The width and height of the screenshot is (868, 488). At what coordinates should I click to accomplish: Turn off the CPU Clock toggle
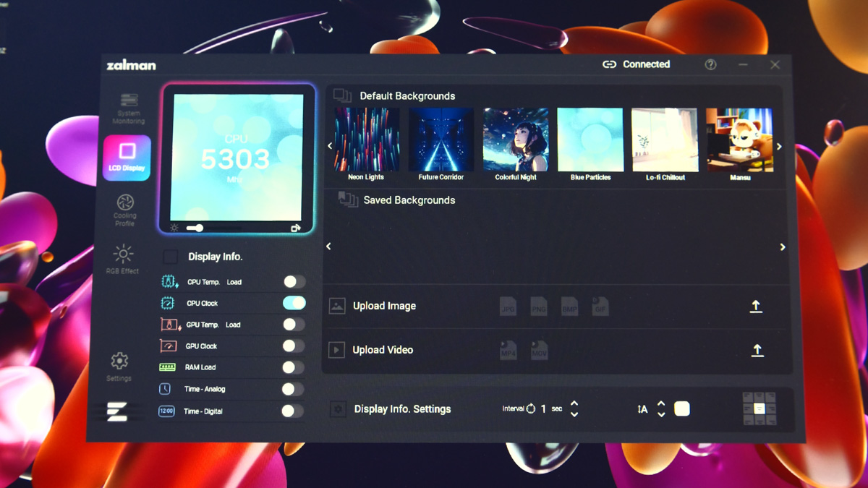tap(294, 303)
